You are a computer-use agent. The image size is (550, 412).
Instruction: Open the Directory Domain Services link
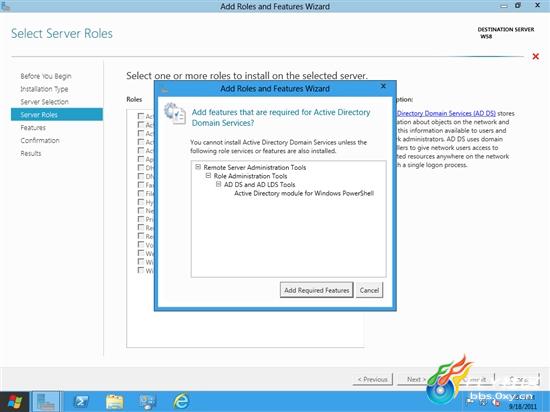point(446,113)
